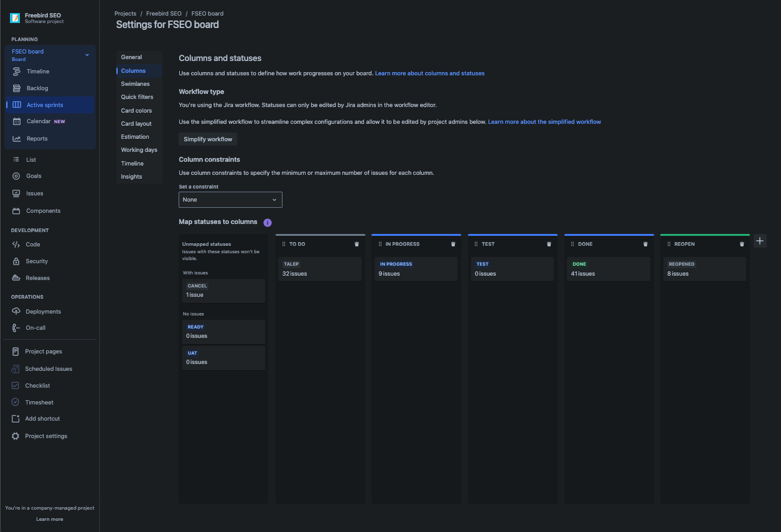
Task: Select the CANCEL unmapped status card
Action: [x=223, y=291]
